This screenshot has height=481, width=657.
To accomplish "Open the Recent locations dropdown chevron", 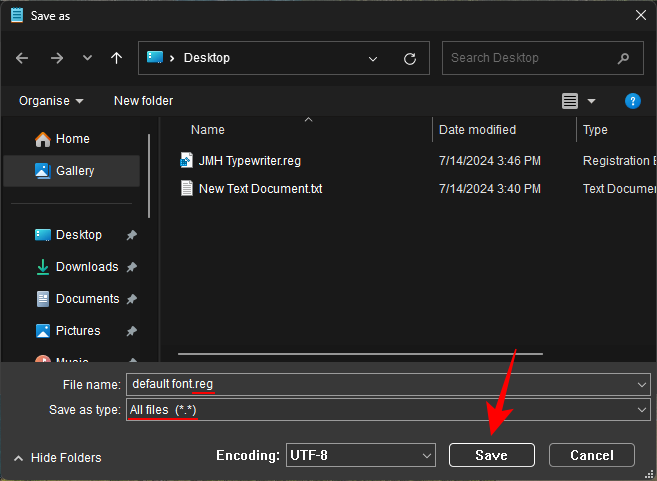I will coord(87,58).
